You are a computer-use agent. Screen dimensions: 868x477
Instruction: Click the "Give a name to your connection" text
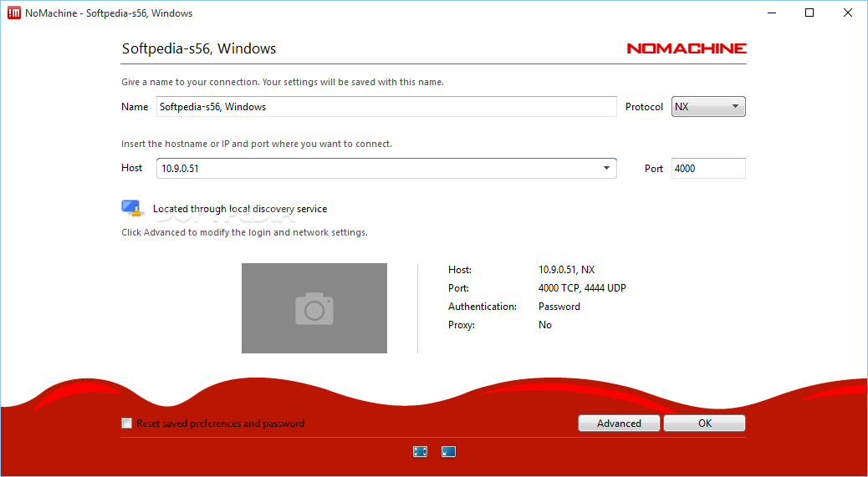(283, 83)
